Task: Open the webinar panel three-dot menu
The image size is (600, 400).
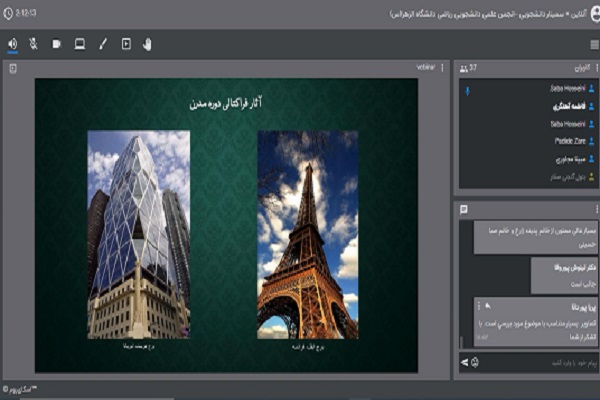Action: pyautogui.click(x=442, y=68)
